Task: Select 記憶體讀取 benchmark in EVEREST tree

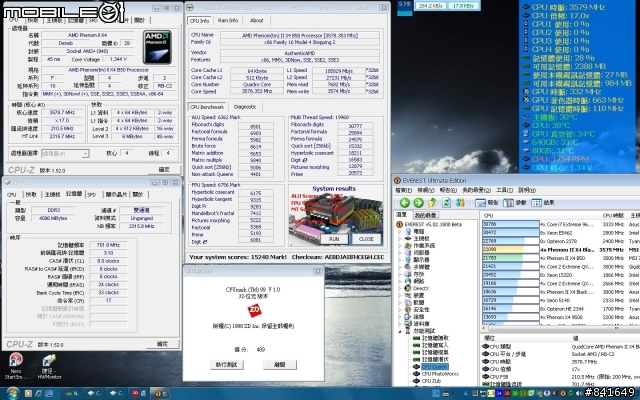Action: (435, 338)
